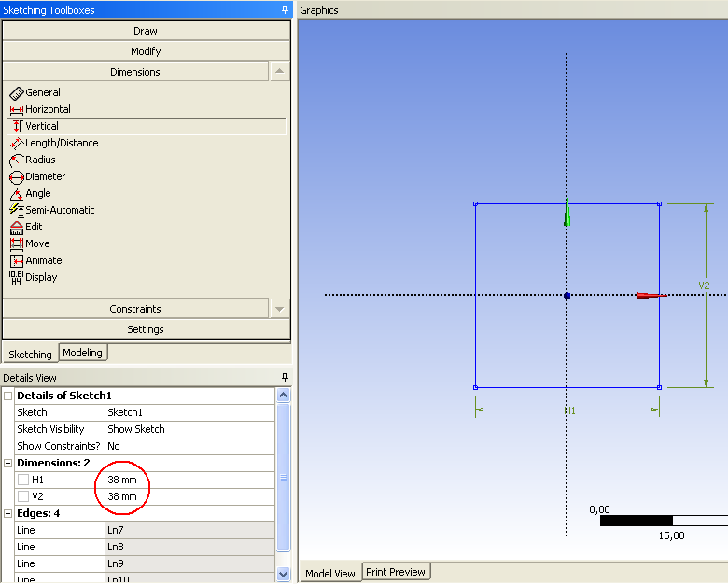Viewport: 728px width, 584px height.
Task: Activate the Vertical dimension tool icon
Action: click(17, 126)
